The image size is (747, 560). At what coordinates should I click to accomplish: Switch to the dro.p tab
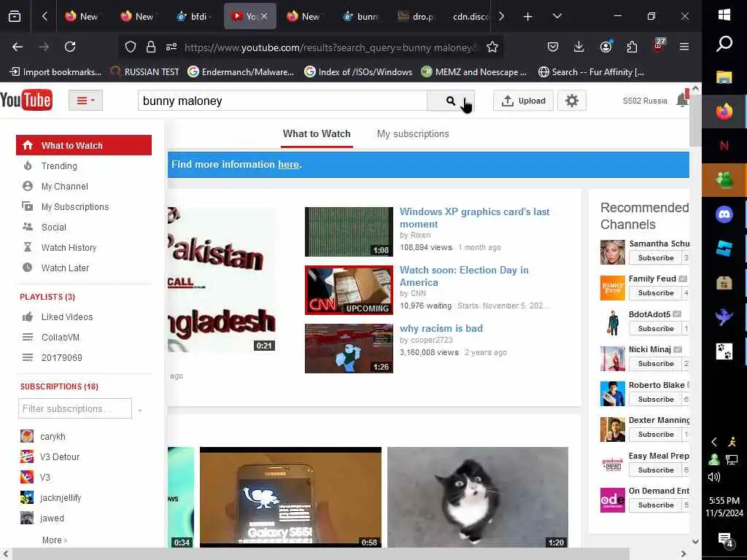(x=416, y=17)
